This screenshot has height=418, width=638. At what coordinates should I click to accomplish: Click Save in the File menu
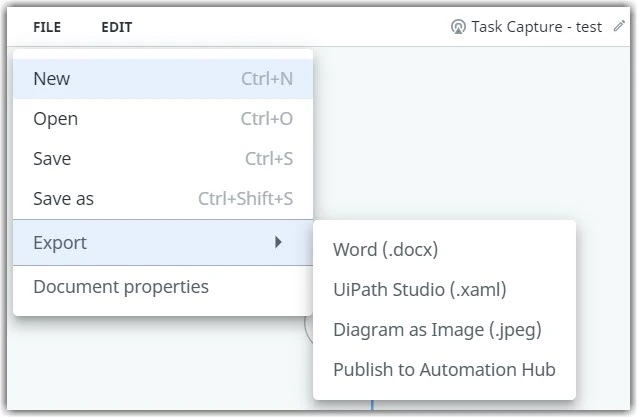(x=163, y=159)
